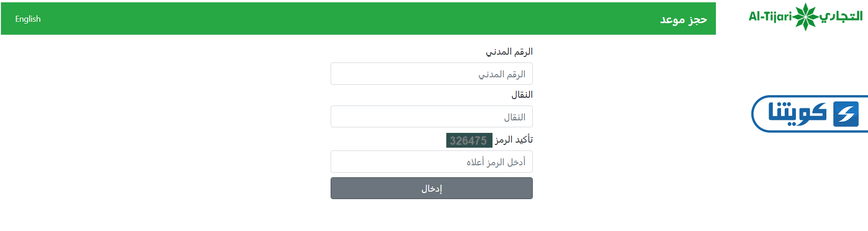The height and width of the screenshot is (231, 868).
Task: Click the 326475 captcha code image
Action: [469, 140]
